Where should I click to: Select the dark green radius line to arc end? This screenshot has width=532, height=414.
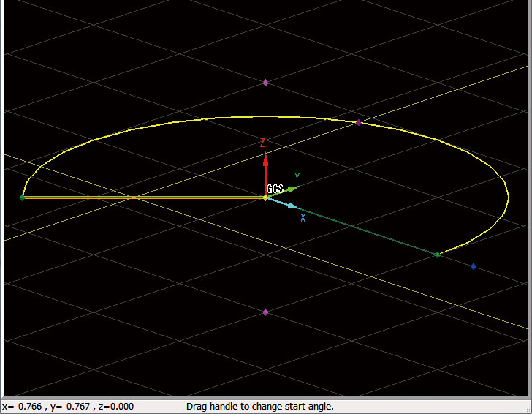(x=368, y=231)
